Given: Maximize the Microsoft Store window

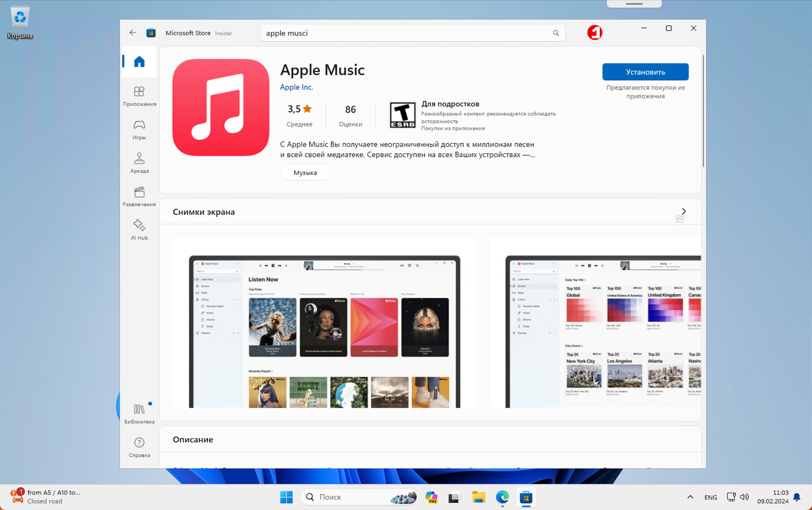Looking at the screenshot, I should point(669,28).
